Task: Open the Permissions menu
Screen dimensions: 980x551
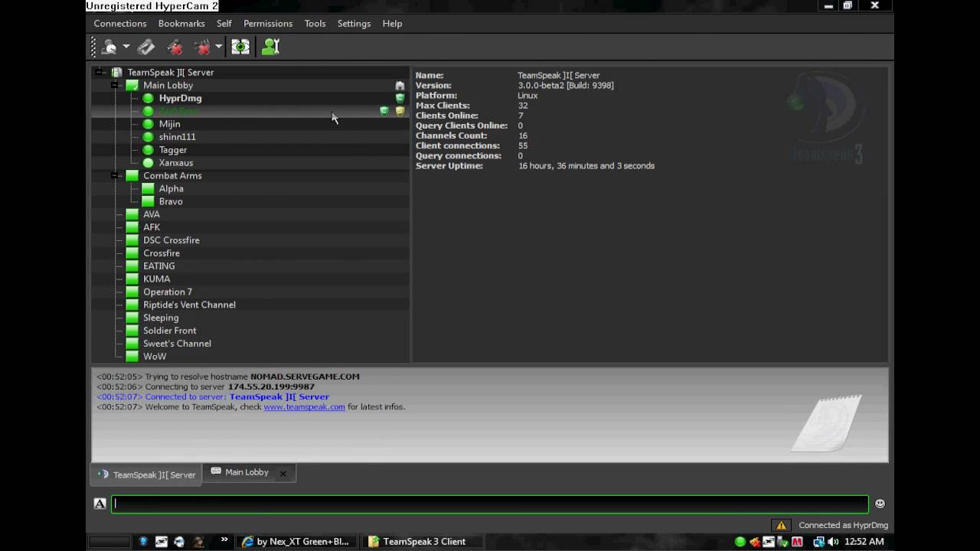Action: click(268, 24)
